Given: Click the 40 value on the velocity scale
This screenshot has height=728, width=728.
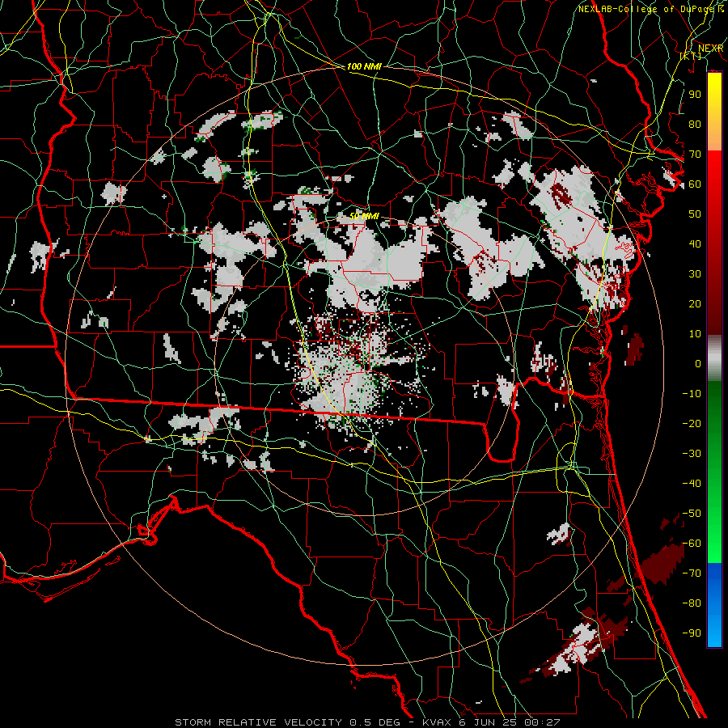Looking at the screenshot, I should coord(695,243).
